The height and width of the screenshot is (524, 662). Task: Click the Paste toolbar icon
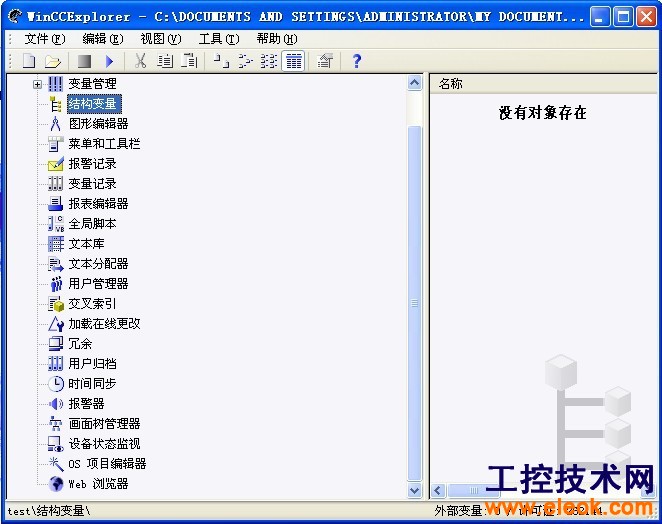189,61
